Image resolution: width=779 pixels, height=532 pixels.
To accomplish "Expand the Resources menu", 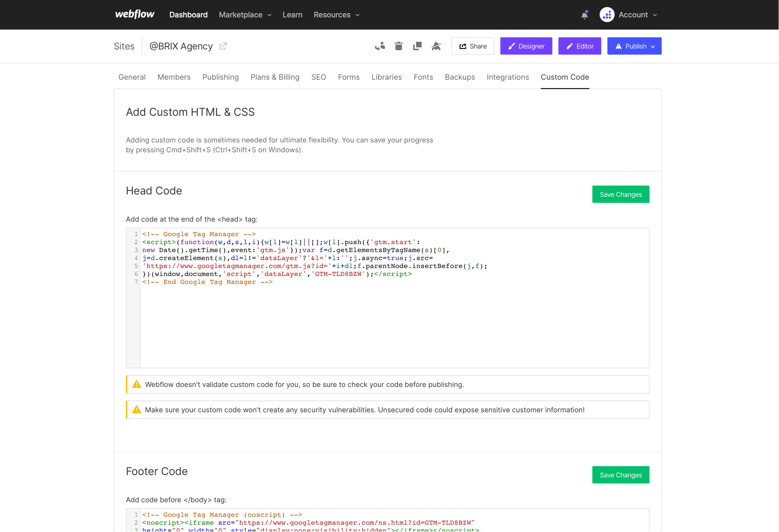I will (337, 15).
